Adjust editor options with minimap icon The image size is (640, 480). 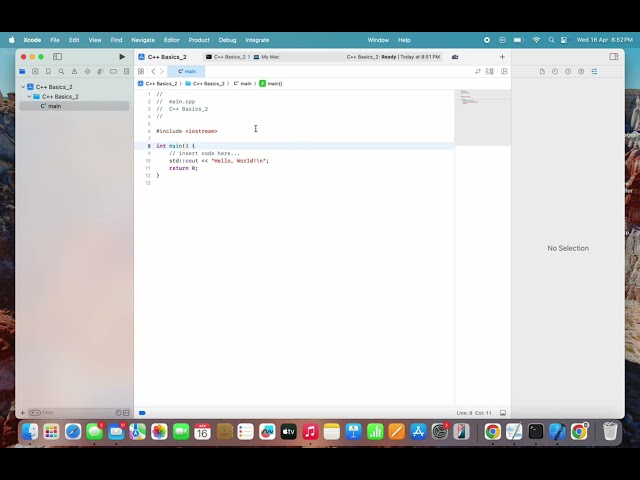pos(489,71)
